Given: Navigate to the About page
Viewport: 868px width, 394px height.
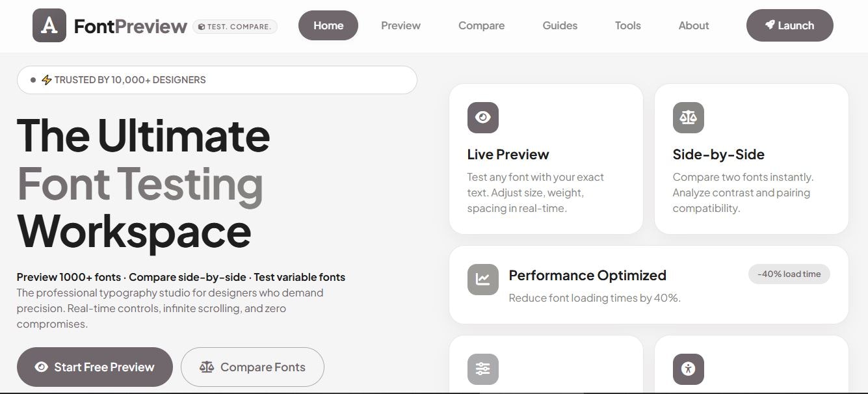Looking at the screenshot, I should point(693,25).
